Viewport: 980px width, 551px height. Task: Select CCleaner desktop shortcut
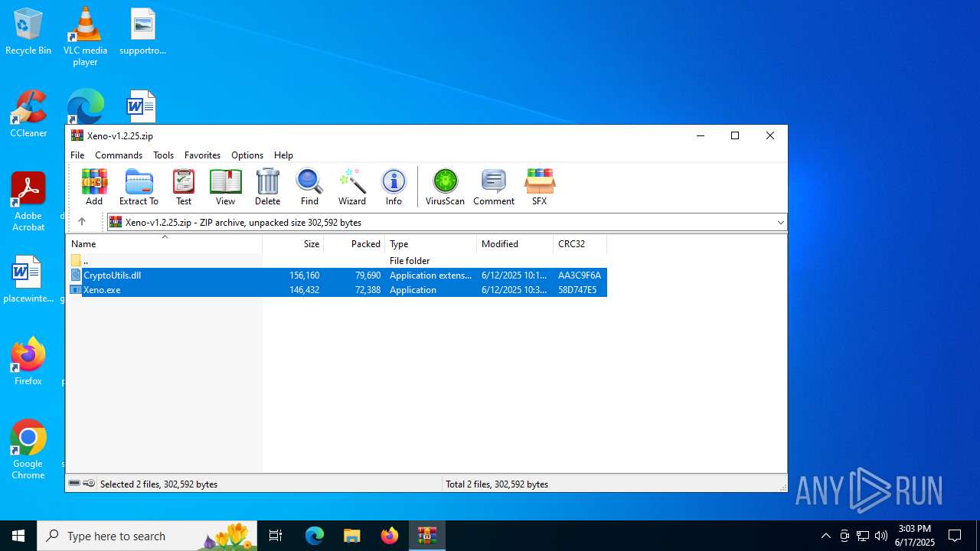(28, 114)
